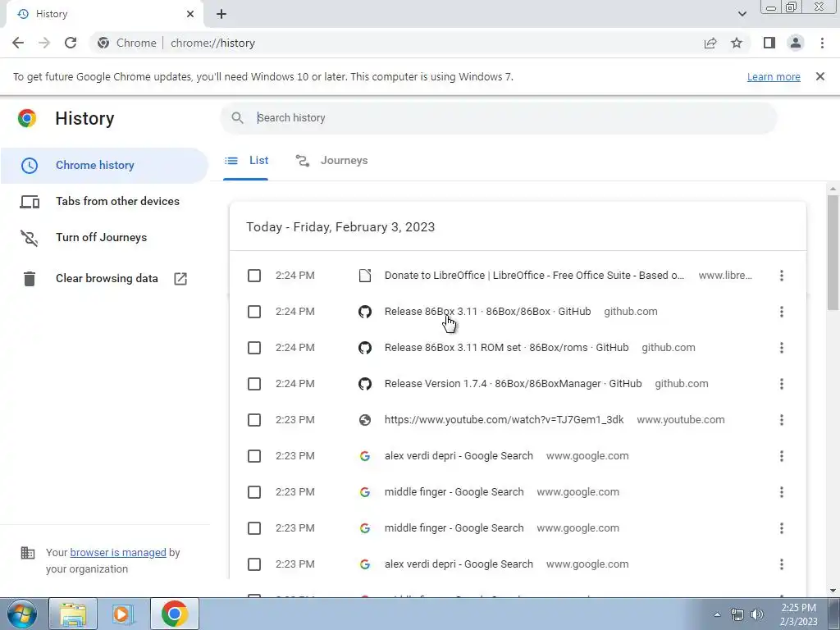Viewport: 840px width, 630px height.
Task: Click the vertical scrollbar thumb
Action: click(x=833, y=253)
